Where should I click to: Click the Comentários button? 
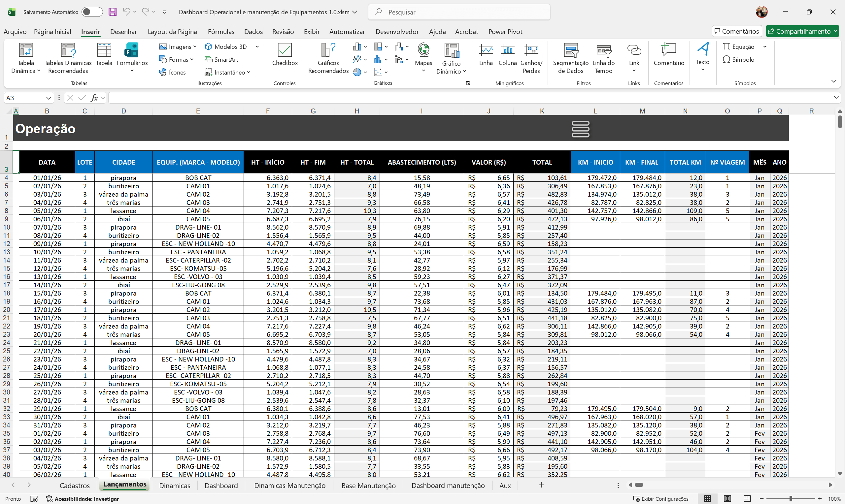tap(737, 31)
